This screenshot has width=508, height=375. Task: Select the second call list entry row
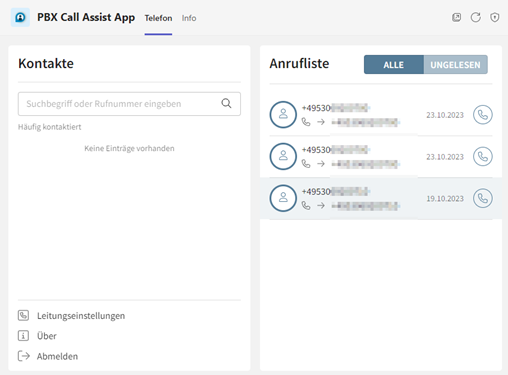[x=381, y=156]
